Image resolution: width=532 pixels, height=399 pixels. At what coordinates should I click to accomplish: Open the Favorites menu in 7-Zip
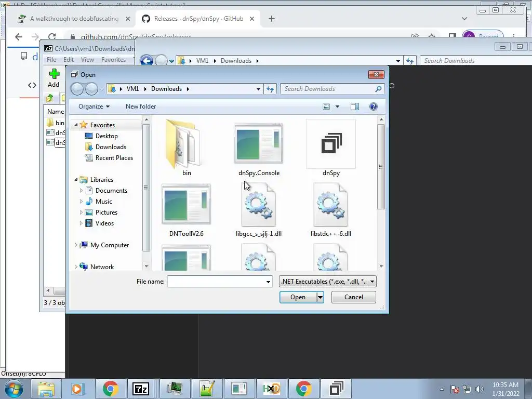pos(113,60)
